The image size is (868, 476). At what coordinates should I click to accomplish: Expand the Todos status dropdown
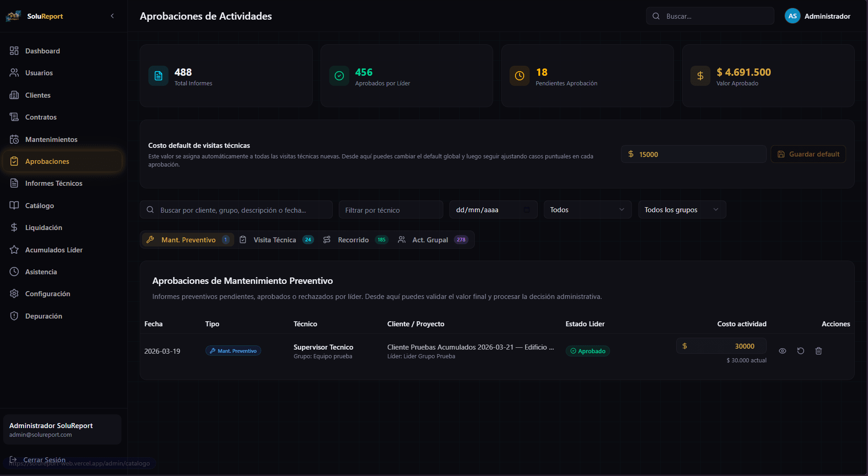[587, 210]
